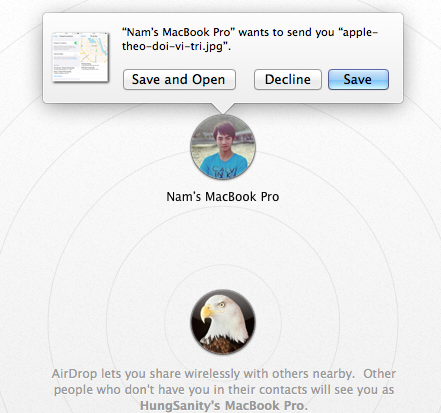Click the apple-theo-doi-vi-tri.jpg preview thumbnail
This screenshot has width=441, height=413.
(x=81, y=57)
